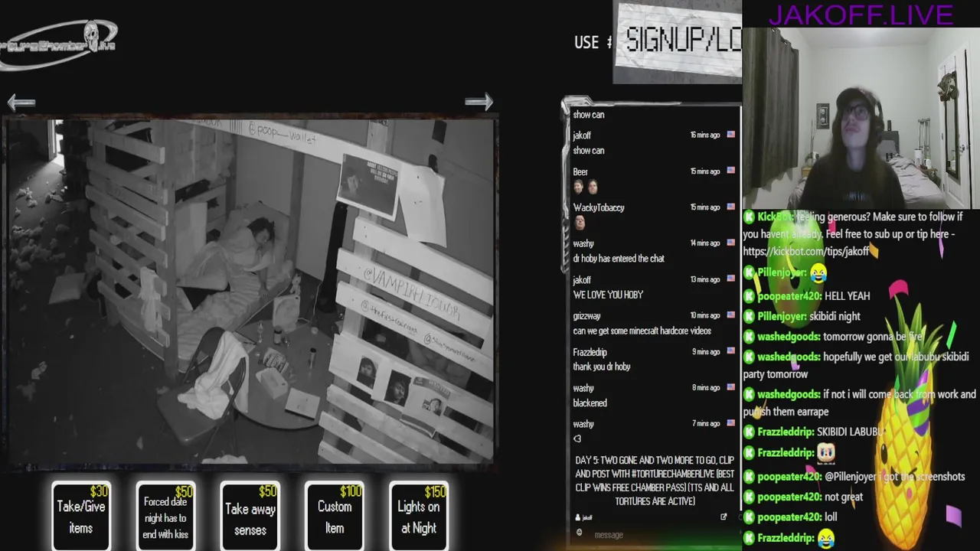Open the kickbot.com tips link in chat
This screenshot has width=980, height=551.
coord(805,252)
